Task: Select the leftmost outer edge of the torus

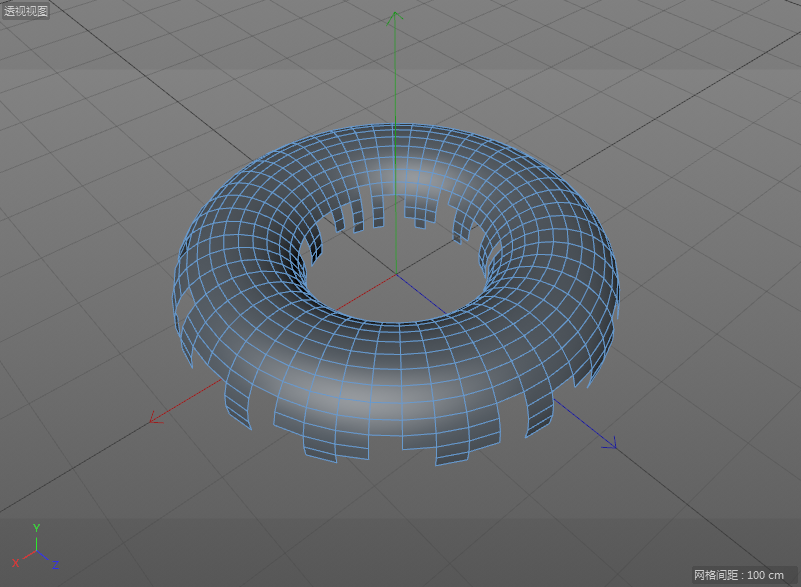Action: coord(178,280)
